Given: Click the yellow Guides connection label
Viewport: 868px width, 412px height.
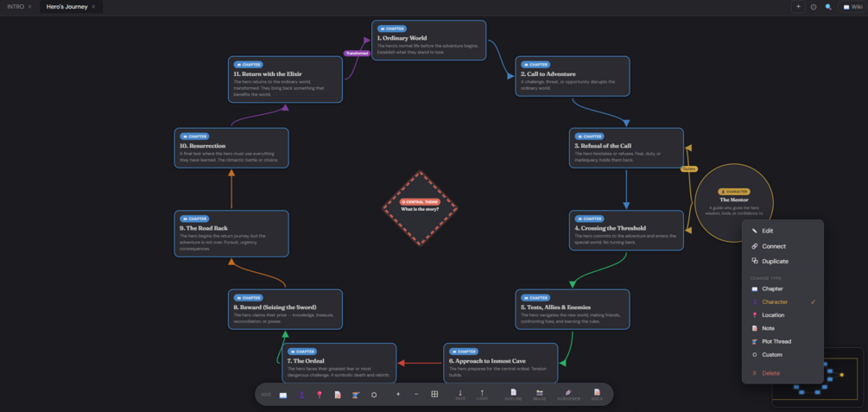Looking at the screenshot, I should click(689, 169).
